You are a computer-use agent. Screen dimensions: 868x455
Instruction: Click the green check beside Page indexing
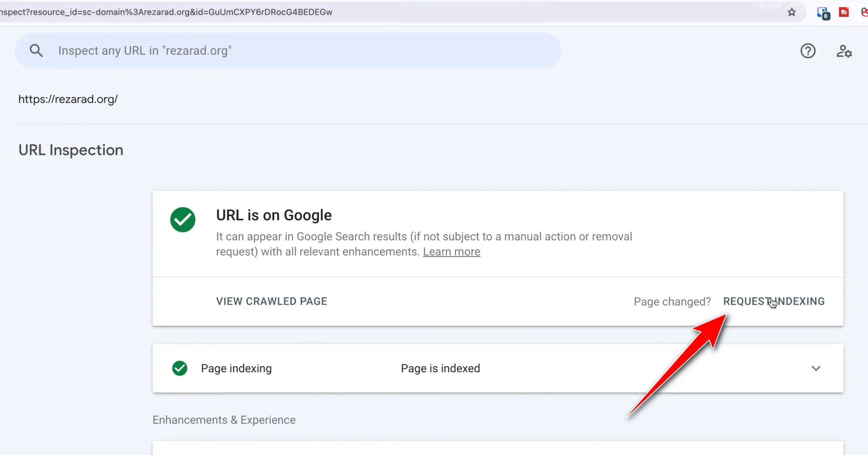tap(180, 368)
